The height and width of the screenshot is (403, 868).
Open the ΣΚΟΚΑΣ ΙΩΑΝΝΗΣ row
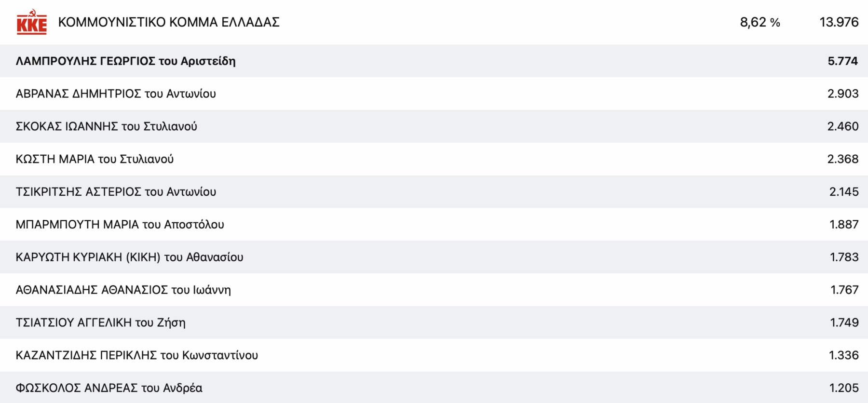(x=106, y=126)
